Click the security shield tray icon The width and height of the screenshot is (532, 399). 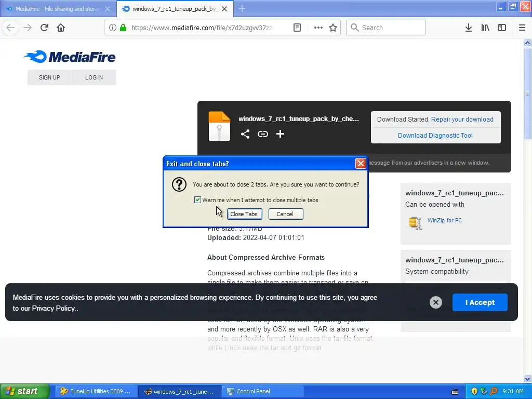coord(474,391)
